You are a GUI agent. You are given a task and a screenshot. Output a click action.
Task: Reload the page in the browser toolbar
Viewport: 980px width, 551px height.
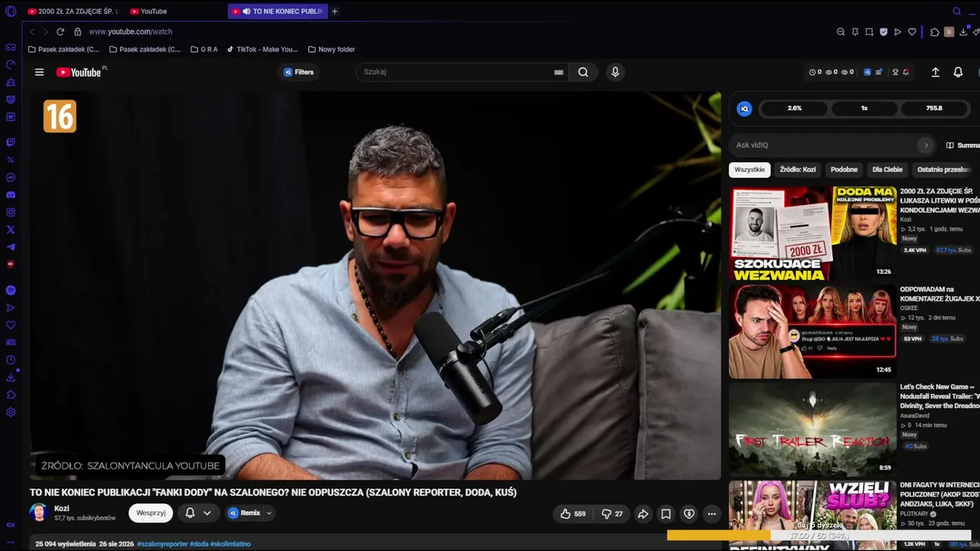click(x=60, y=31)
